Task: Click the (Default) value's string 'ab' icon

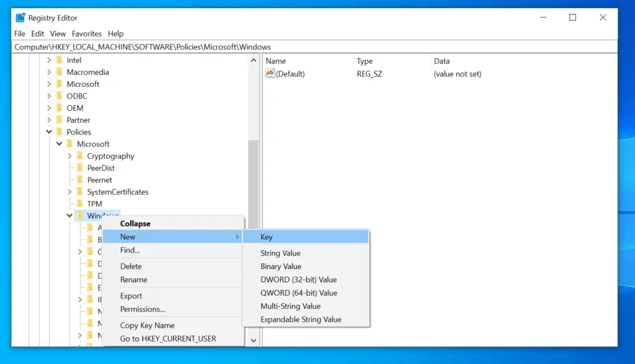Action: tap(270, 73)
